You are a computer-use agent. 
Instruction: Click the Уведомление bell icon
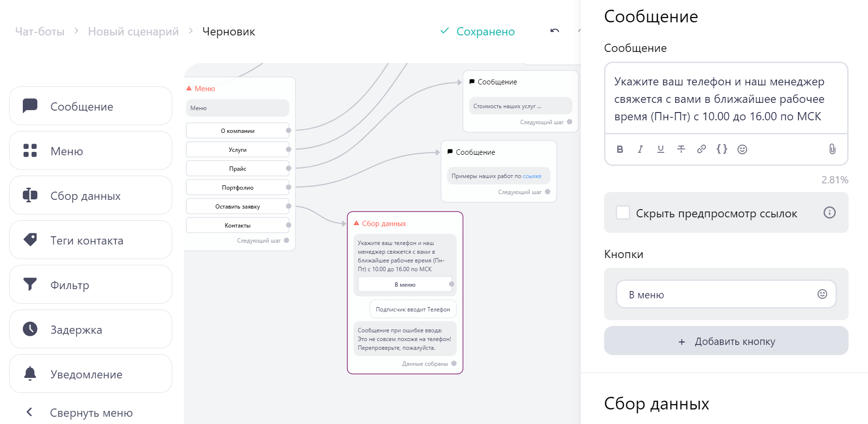pos(30,374)
